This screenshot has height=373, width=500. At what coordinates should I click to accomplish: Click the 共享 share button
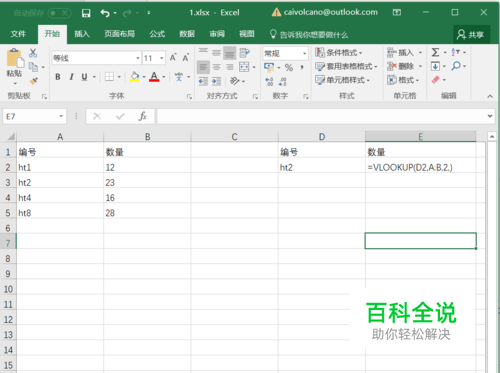pos(471,35)
